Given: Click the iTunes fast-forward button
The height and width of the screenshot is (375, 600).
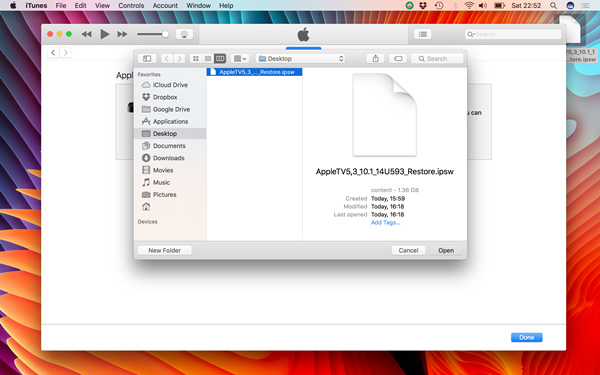Looking at the screenshot, I should point(122,34).
